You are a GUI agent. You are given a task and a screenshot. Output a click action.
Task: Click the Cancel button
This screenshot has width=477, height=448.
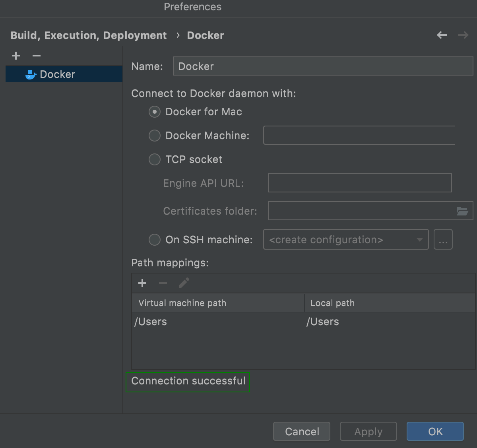(x=302, y=431)
